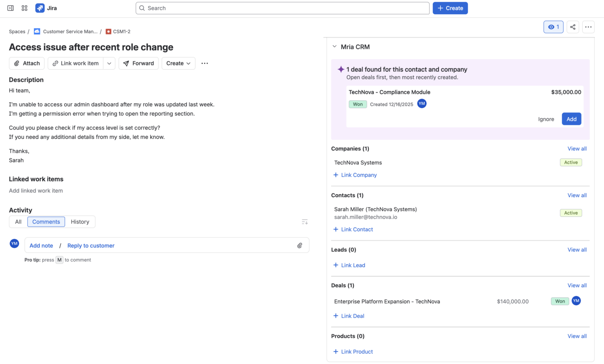Open the Link work item dropdown arrow
This screenshot has height=364, width=604.
pos(109,63)
